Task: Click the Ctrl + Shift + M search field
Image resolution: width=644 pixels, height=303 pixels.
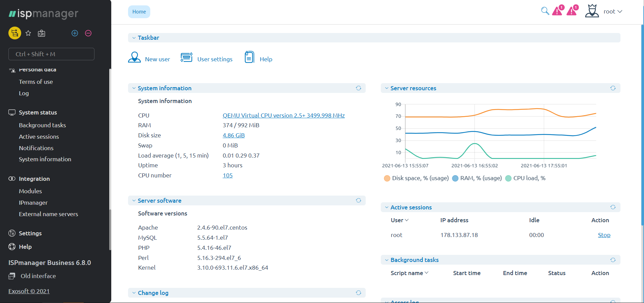Action: [51, 54]
